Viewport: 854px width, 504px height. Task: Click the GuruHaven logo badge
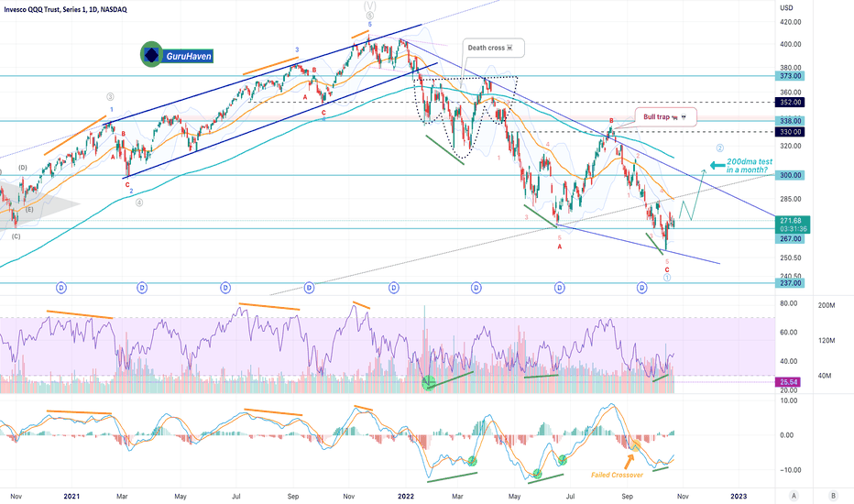[x=177, y=55]
